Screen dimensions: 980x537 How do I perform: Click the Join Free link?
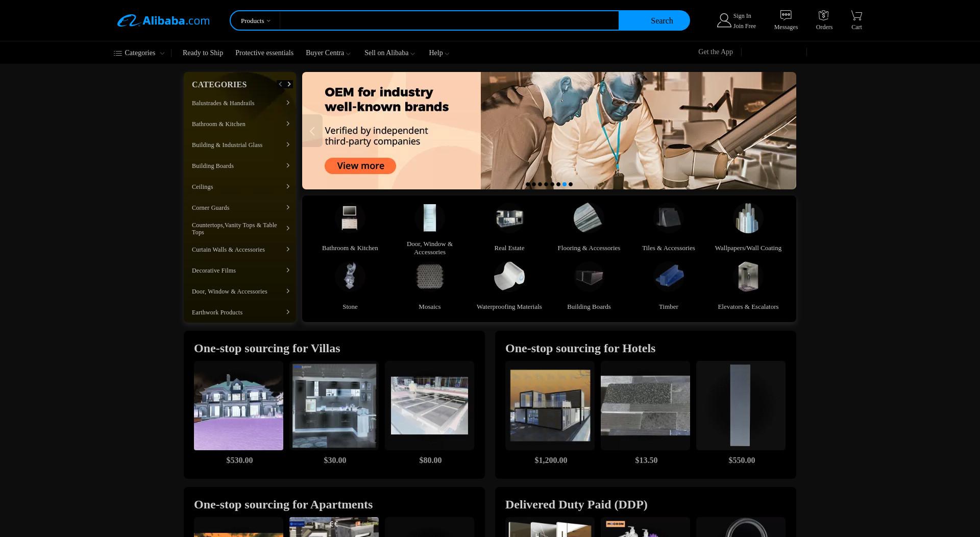[744, 26]
